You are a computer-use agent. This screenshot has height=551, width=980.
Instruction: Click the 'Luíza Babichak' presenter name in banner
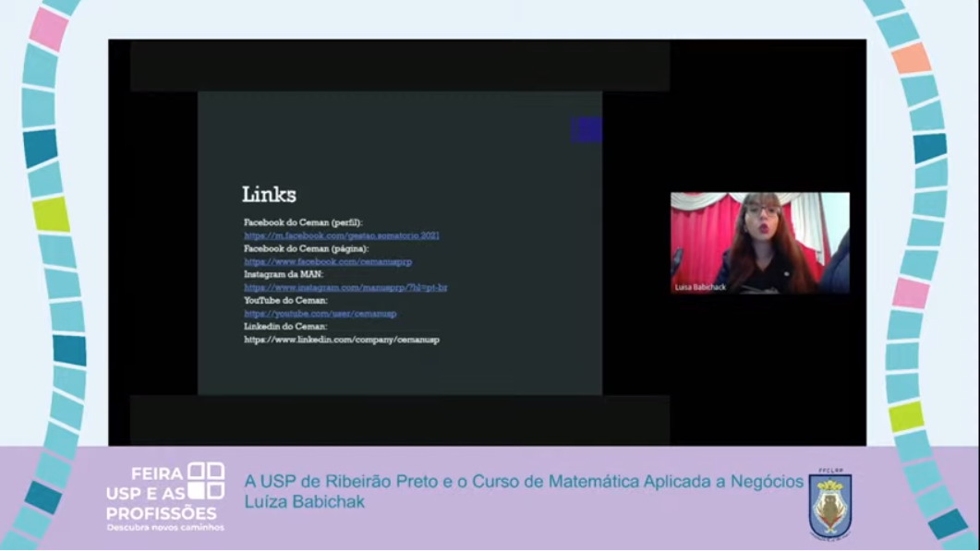point(305,502)
